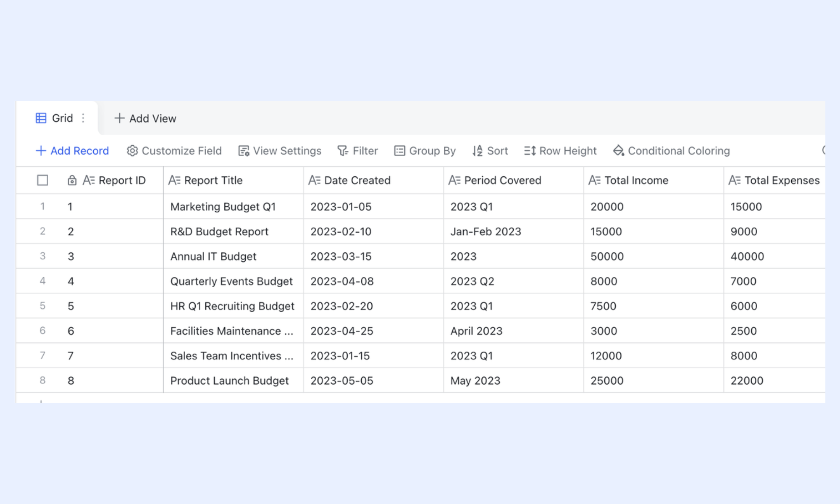Click the date 2023-03-15 cell

click(373, 256)
